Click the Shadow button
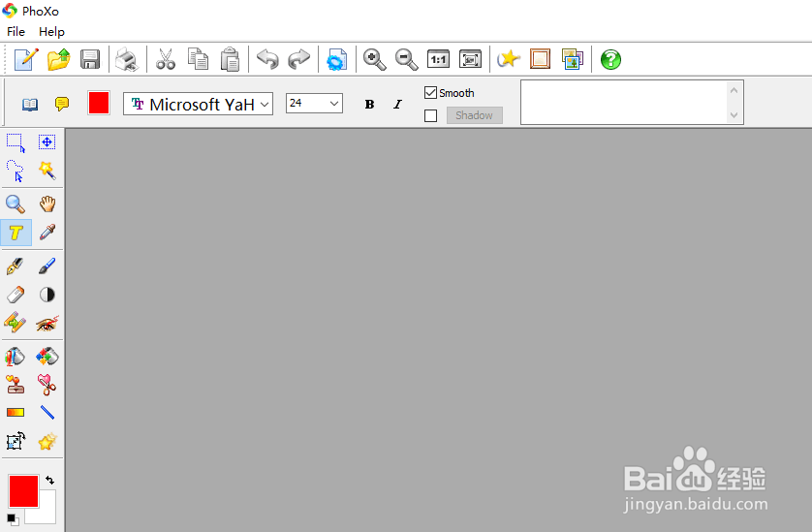This screenshot has width=812, height=532. (x=475, y=115)
